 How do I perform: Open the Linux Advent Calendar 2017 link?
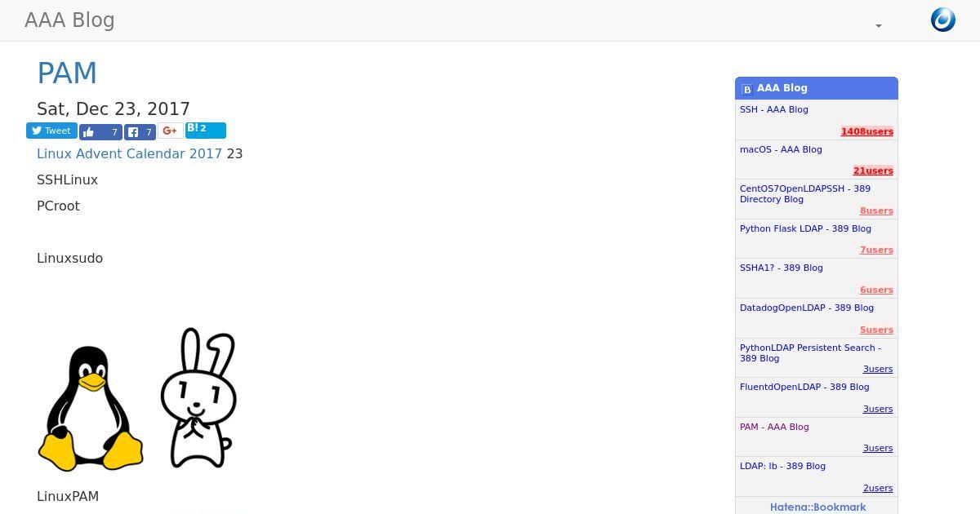pyautogui.click(x=129, y=153)
